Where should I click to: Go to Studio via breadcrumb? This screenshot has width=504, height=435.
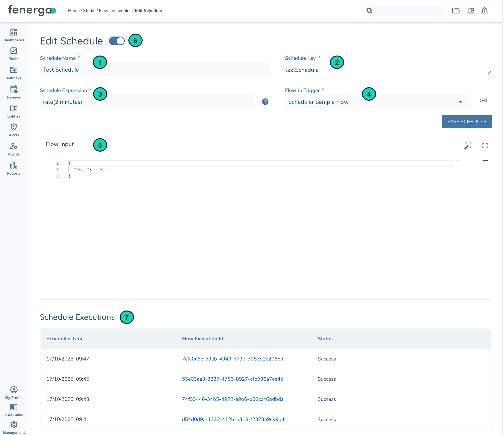tap(89, 11)
